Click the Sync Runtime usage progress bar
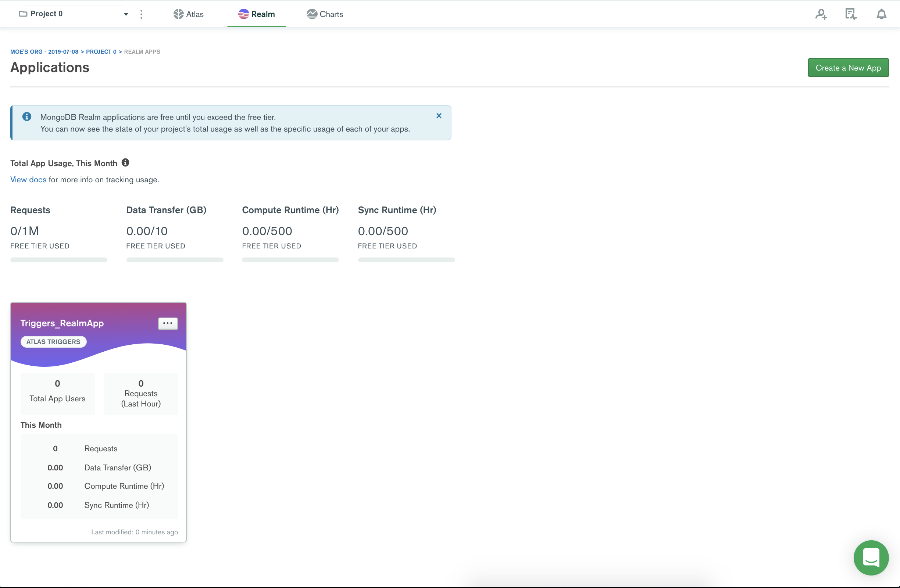 click(407, 260)
